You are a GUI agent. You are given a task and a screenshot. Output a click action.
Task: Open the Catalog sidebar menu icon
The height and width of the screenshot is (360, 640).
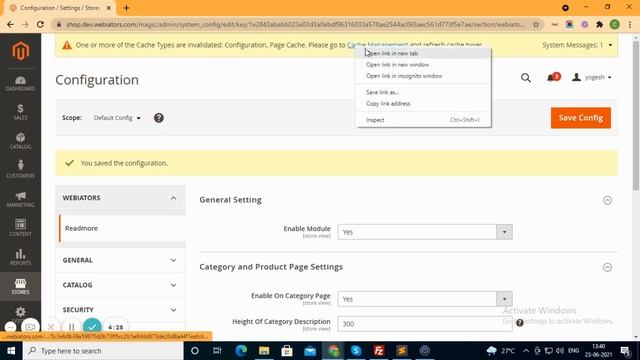tap(20, 138)
